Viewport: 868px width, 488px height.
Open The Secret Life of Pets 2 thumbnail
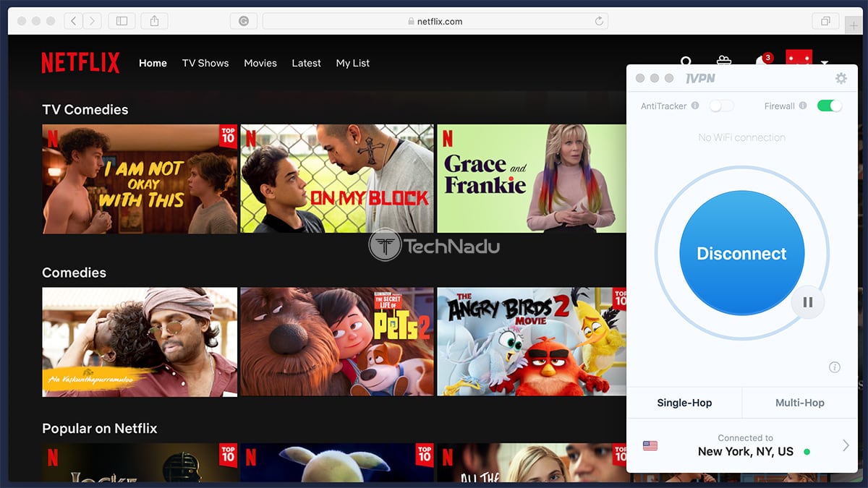337,342
